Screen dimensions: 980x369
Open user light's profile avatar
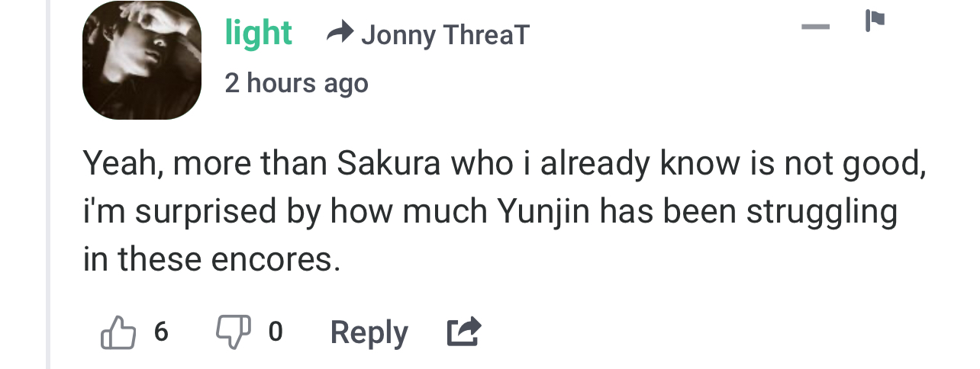pos(142,60)
